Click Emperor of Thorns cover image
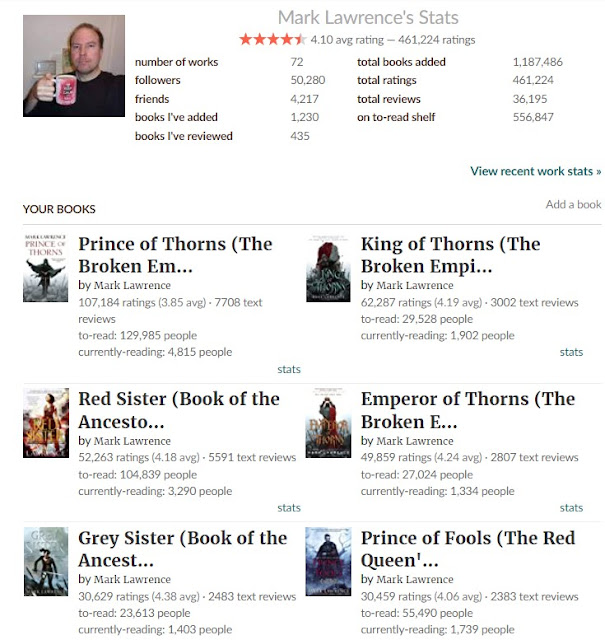Viewport: 605px width, 640px height. click(328, 423)
